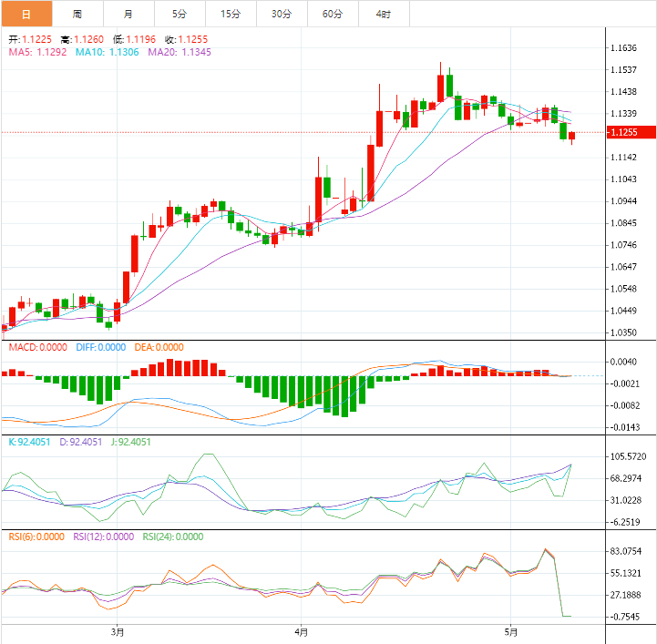Screen dimensions: 657x644
Task: Click the 55.1321 RSI axis label
Action: tap(626, 573)
